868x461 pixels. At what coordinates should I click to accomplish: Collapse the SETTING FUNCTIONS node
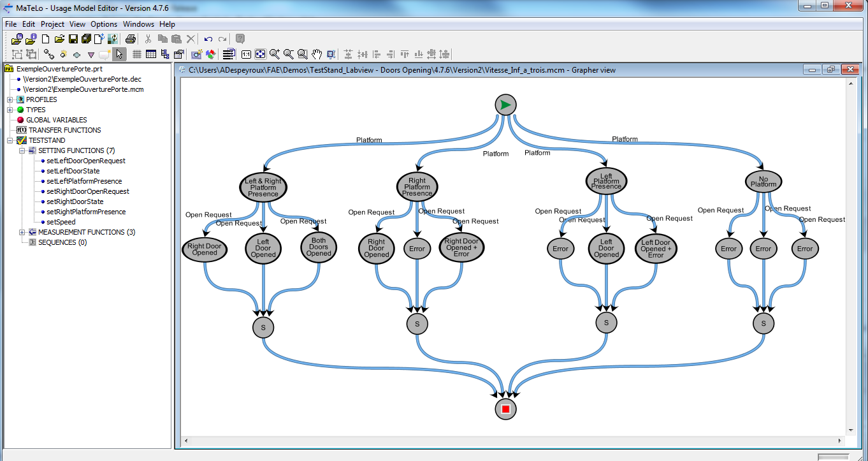[22, 150]
